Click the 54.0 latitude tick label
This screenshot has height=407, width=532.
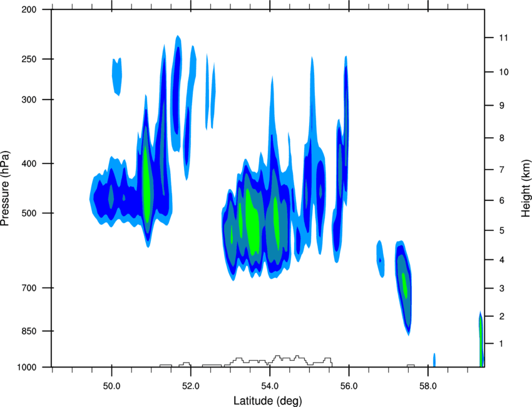(x=270, y=386)
